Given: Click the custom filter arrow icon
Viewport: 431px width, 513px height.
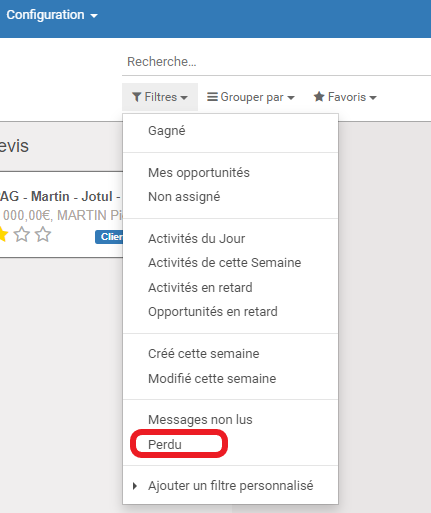Looking at the screenshot, I should 135,486.
